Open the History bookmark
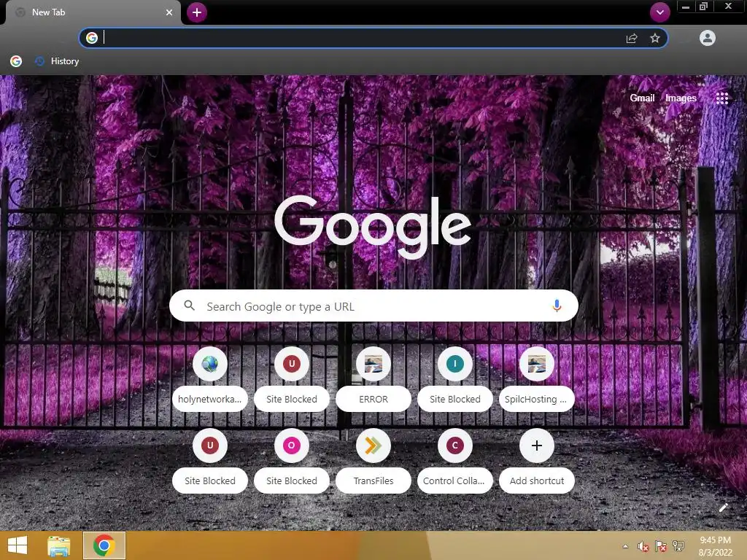747x560 pixels. (x=57, y=61)
